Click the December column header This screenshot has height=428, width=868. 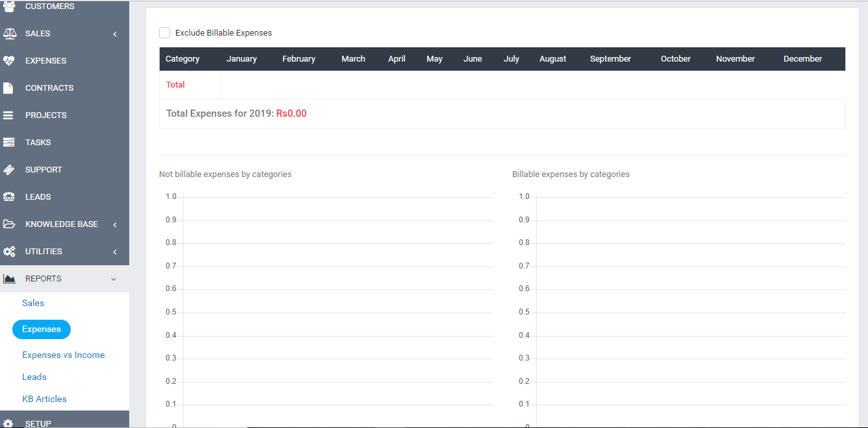coord(803,59)
